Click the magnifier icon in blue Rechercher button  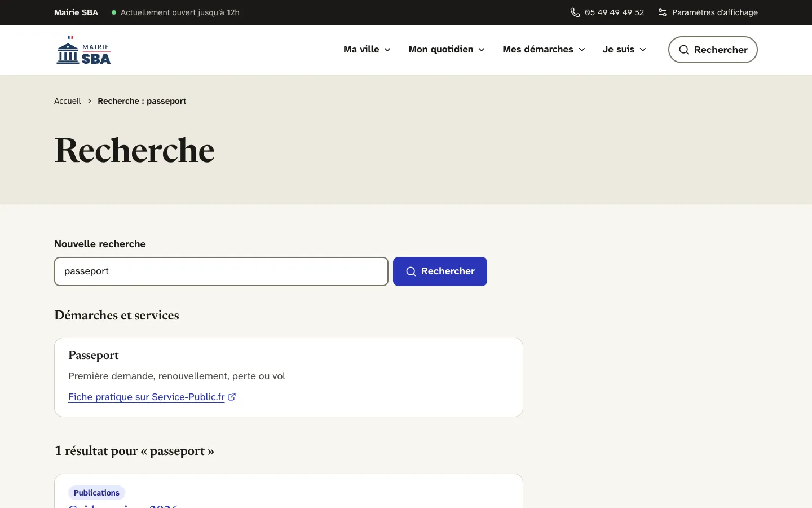click(411, 271)
